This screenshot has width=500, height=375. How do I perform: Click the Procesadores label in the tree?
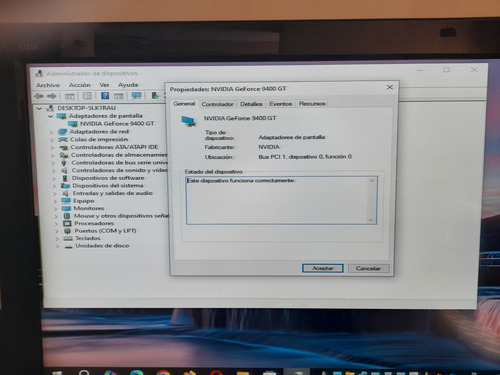(94, 223)
